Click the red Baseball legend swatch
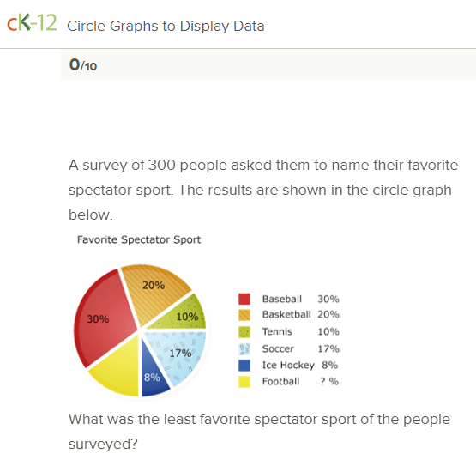 point(244,299)
